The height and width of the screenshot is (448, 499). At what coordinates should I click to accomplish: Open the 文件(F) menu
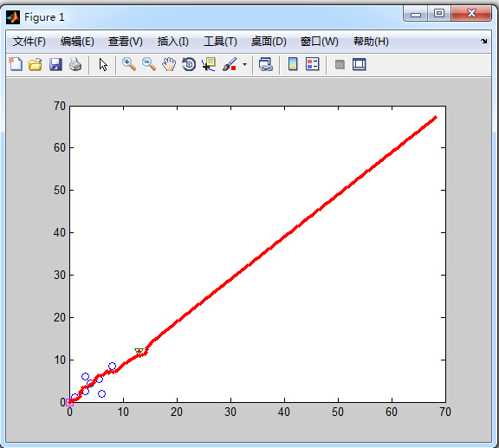[x=29, y=42]
